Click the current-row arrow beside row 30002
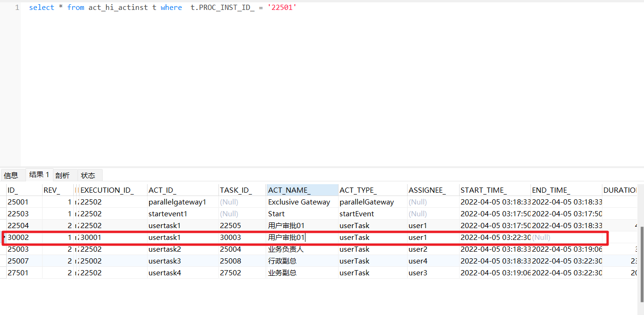Viewport: 644px width, 315px height. 4,237
